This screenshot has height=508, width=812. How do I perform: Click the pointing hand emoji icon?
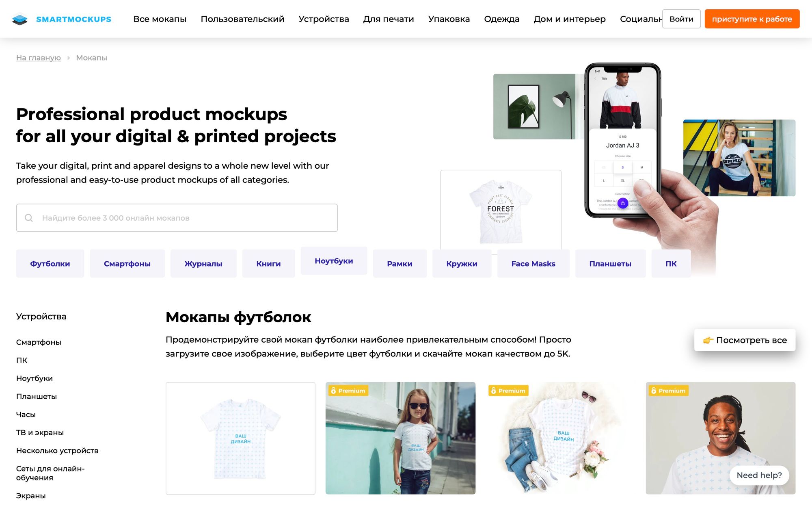(708, 340)
